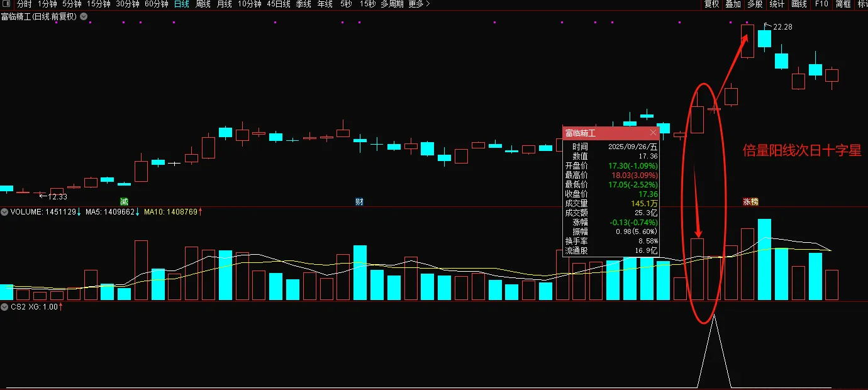Select the 30分钟 period

pos(128,4)
